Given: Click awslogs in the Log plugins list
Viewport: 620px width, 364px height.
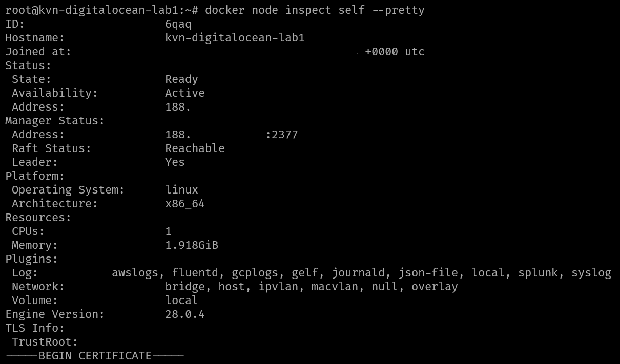Looking at the screenshot, I should click(135, 273).
